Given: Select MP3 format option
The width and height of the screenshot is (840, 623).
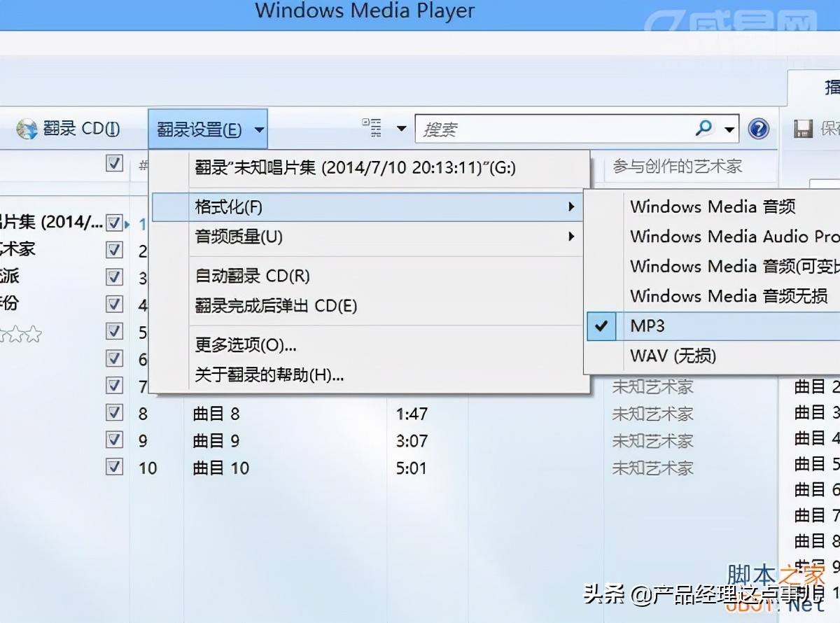Looking at the screenshot, I should click(648, 326).
